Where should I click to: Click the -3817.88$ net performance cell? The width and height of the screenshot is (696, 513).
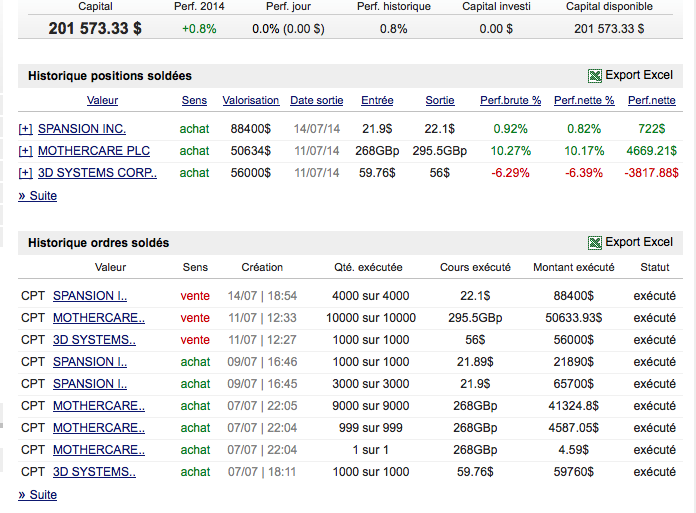(651, 173)
